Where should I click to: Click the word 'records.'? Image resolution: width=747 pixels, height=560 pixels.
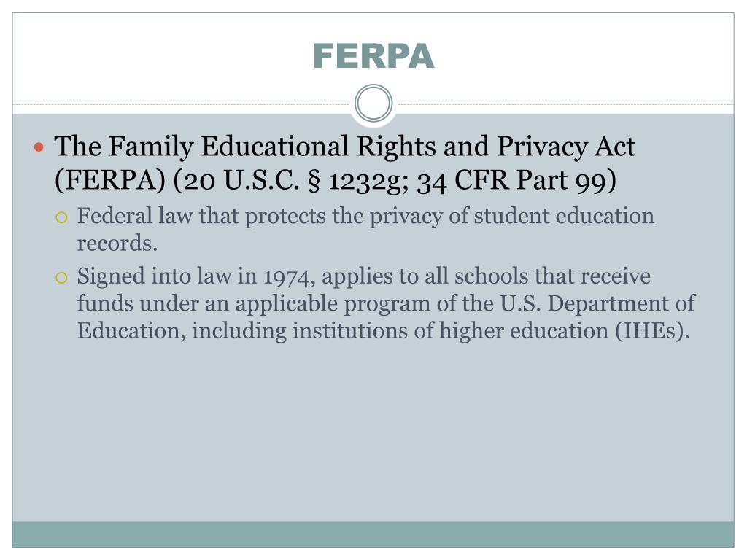click(117, 243)
